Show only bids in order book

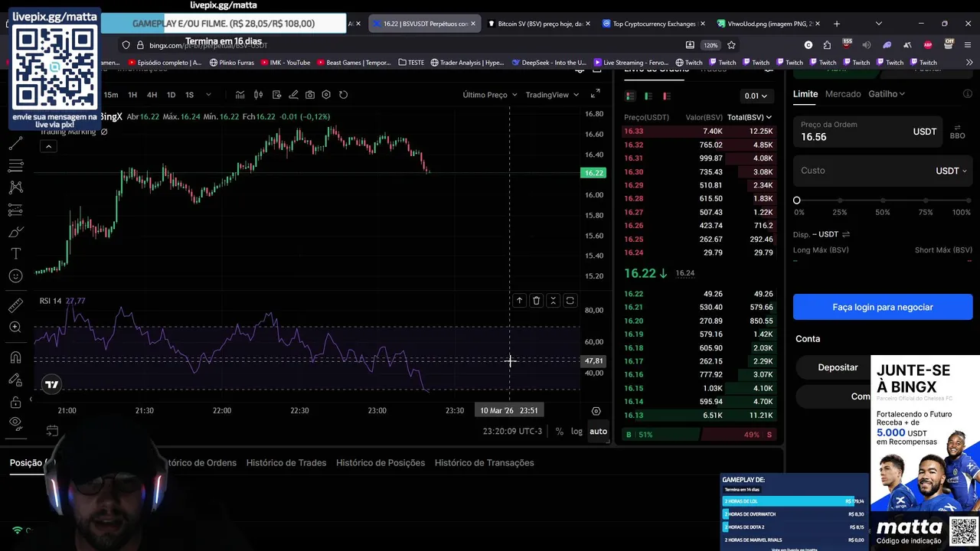(648, 96)
